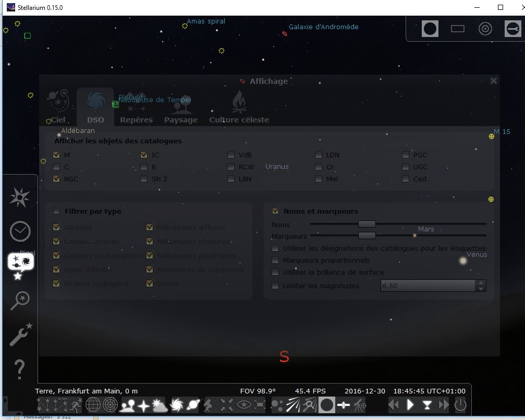The height and width of the screenshot is (420, 525).
Task: Switch to the Ciel tab
Action: point(58,107)
